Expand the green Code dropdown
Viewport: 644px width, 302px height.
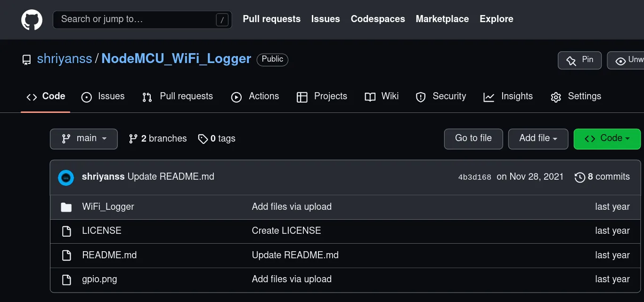click(607, 139)
